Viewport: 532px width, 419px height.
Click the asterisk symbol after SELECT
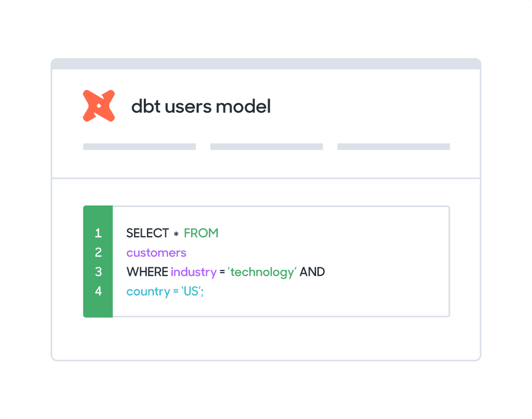[x=176, y=234]
